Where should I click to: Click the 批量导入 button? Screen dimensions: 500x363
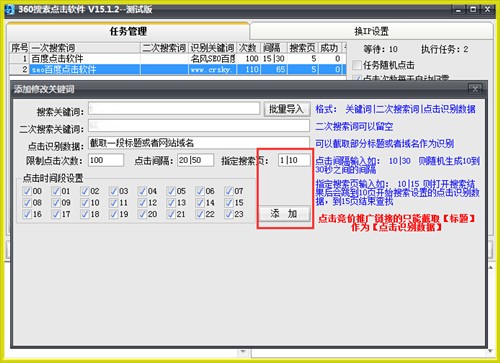coord(287,109)
